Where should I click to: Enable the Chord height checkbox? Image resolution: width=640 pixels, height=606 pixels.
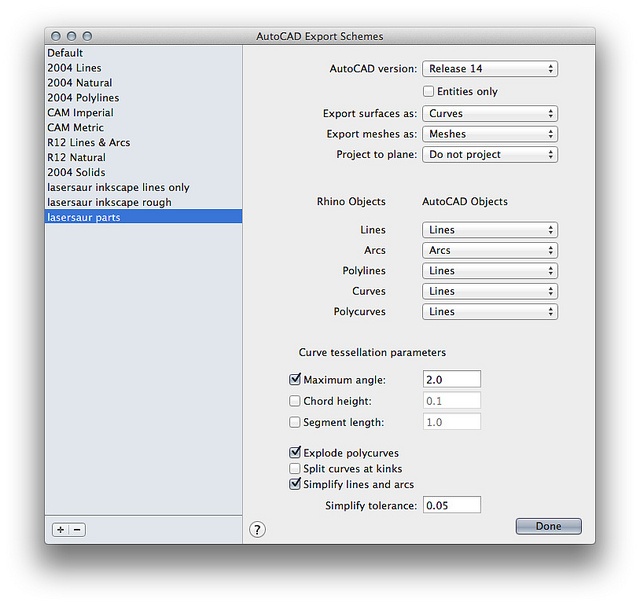(295, 401)
